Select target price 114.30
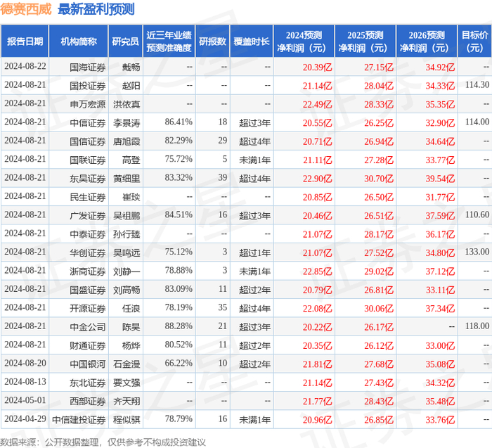This screenshot has height=448, width=492. point(477,85)
